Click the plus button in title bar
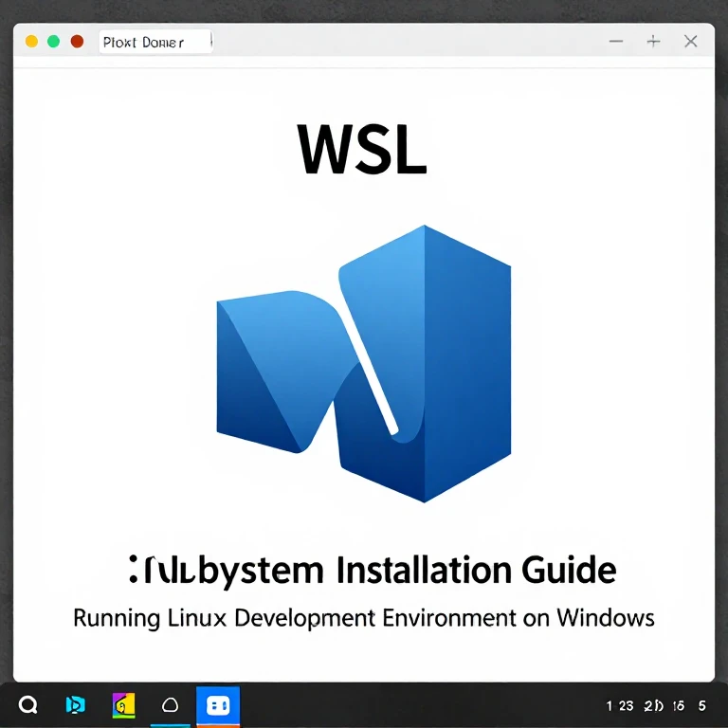 coord(653,42)
